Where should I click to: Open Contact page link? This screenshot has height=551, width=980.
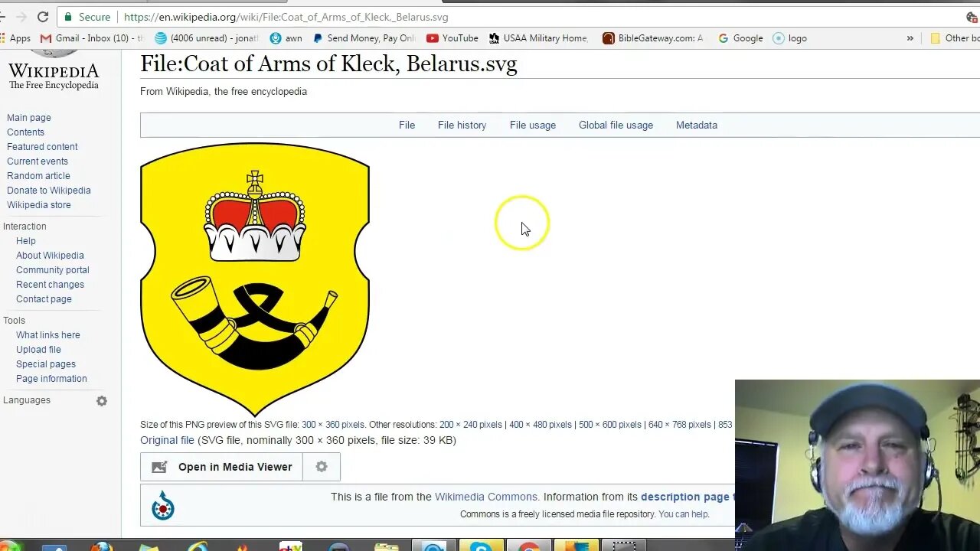[44, 299]
